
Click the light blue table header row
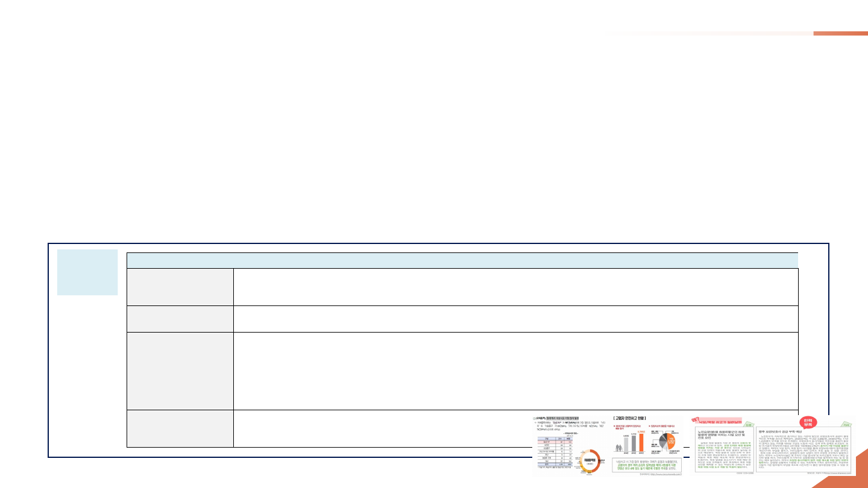tap(462, 260)
